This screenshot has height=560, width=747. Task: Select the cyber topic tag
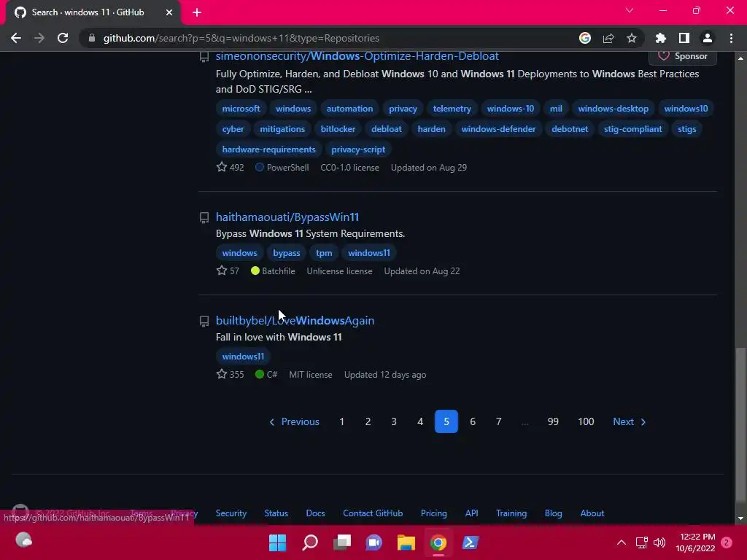[x=233, y=129]
